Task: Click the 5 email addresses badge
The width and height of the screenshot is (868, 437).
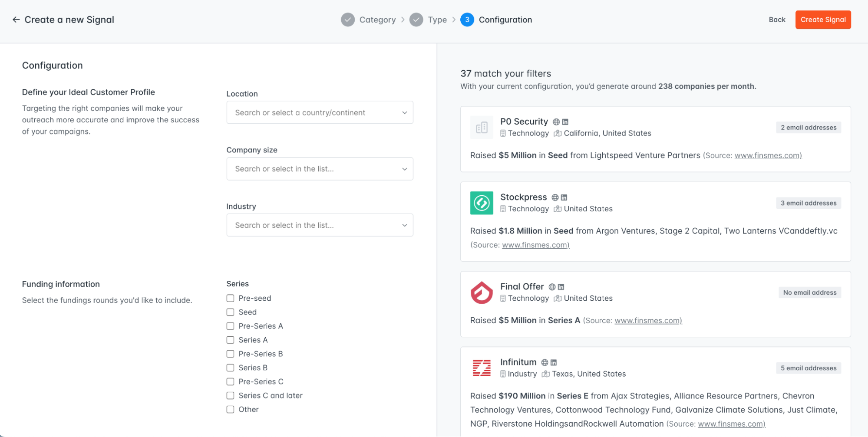Action: pos(809,368)
